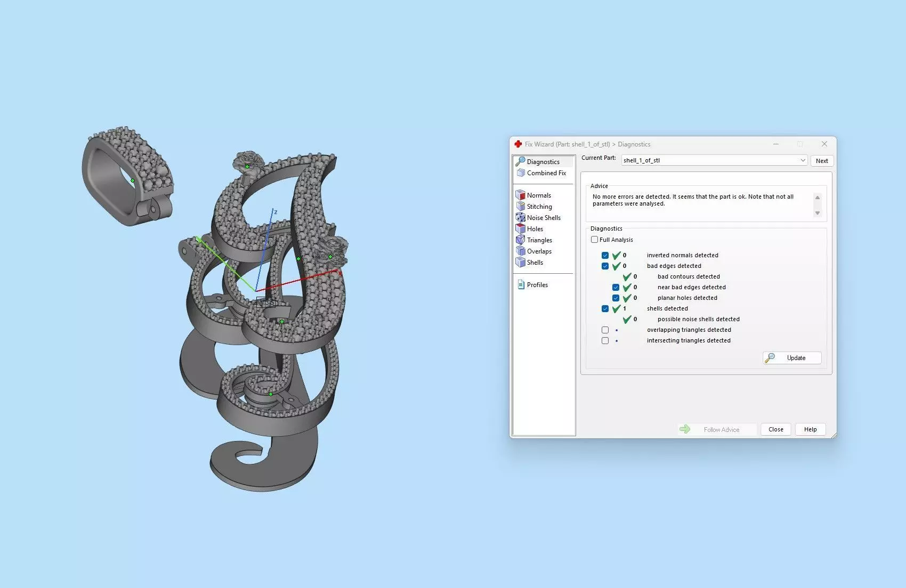Click the Combined Fix cube icon
906x588 pixels.
pos(521,173)
